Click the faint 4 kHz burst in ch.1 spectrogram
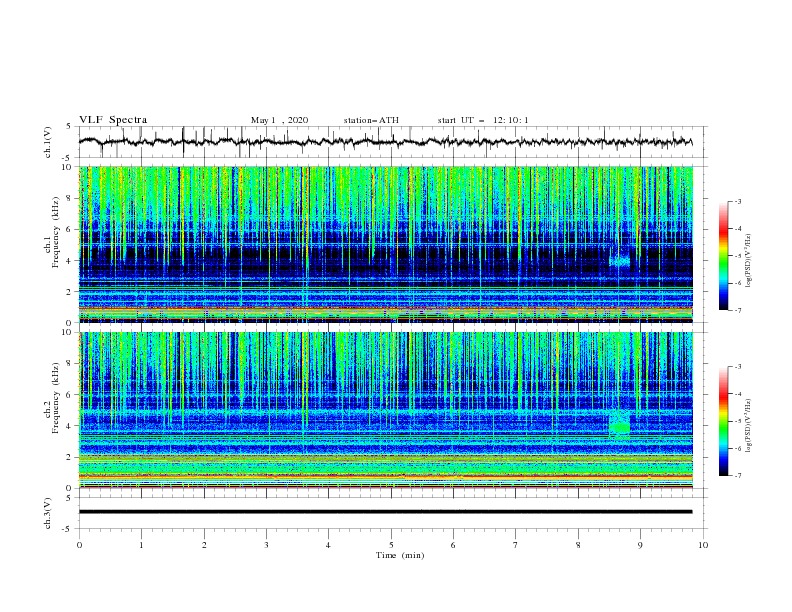Viewport: 792px width, 612px height. [x=620, y=261]
